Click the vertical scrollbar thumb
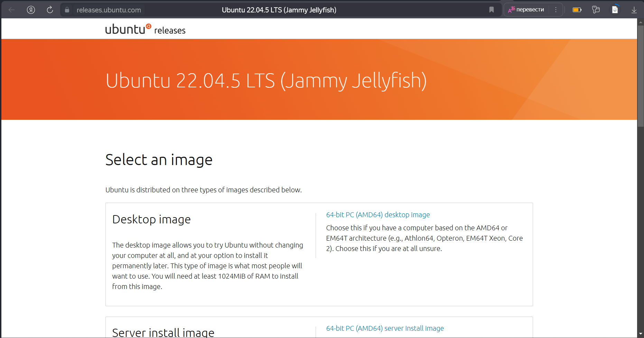This screenshot has height=338, width=644. pos(641,76)
